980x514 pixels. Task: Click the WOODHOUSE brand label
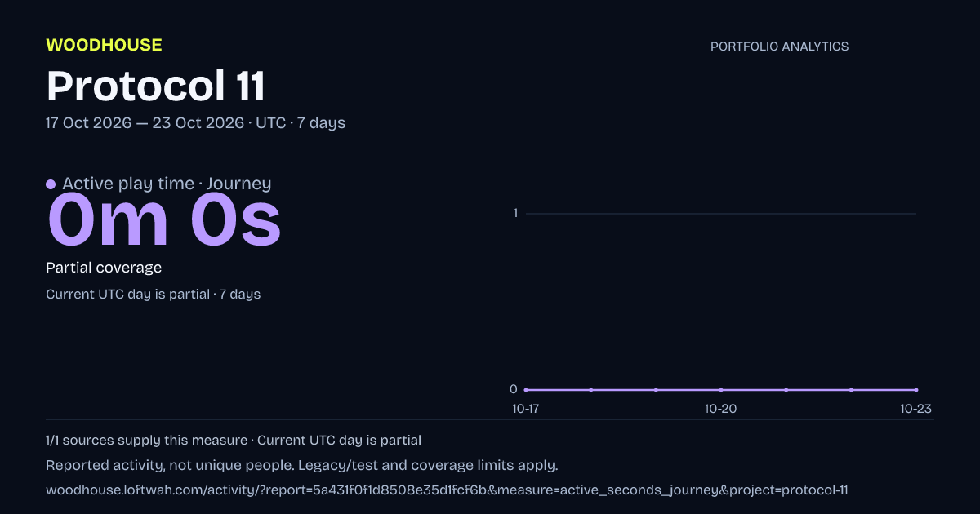coord(104,45)
